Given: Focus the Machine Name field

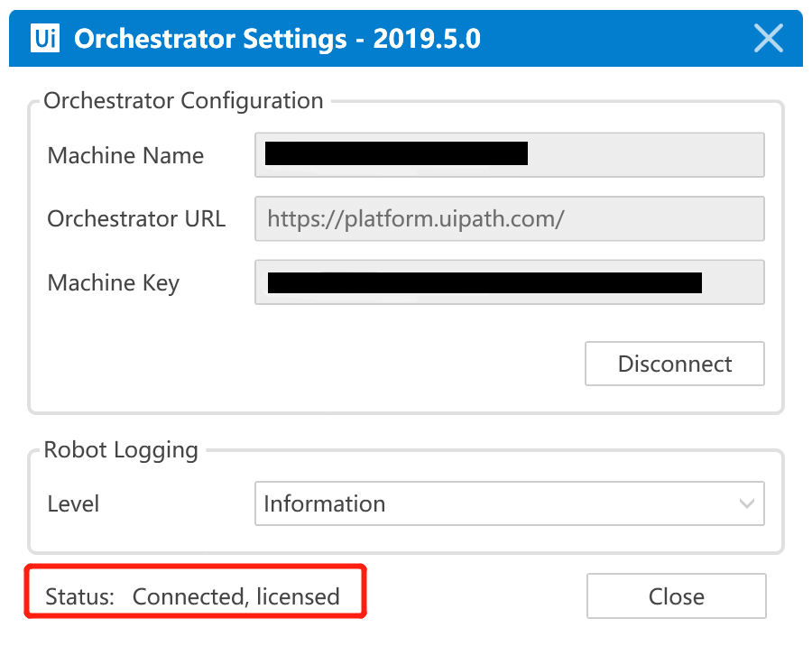Looking at the screenshot, I should click(510, 155).
